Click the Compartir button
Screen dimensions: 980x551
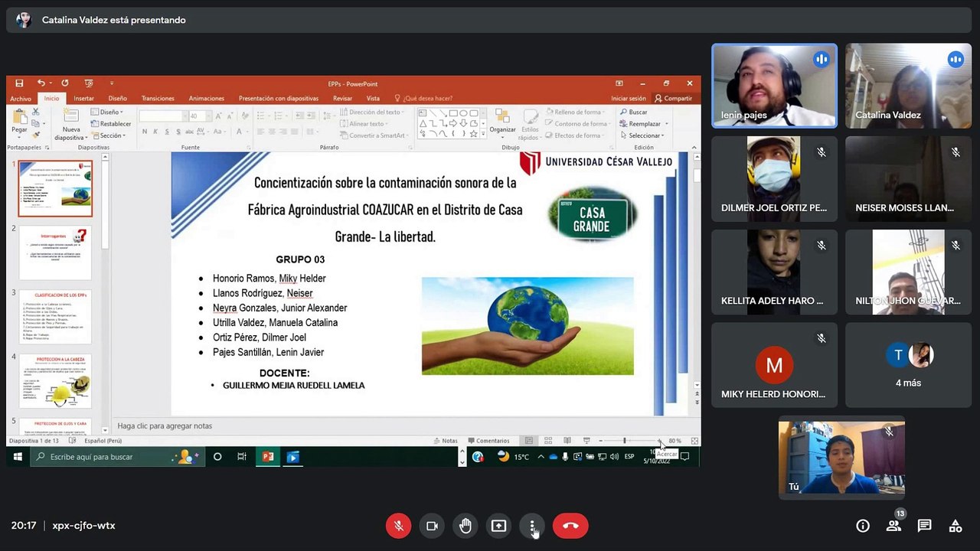tap(674, 98)
